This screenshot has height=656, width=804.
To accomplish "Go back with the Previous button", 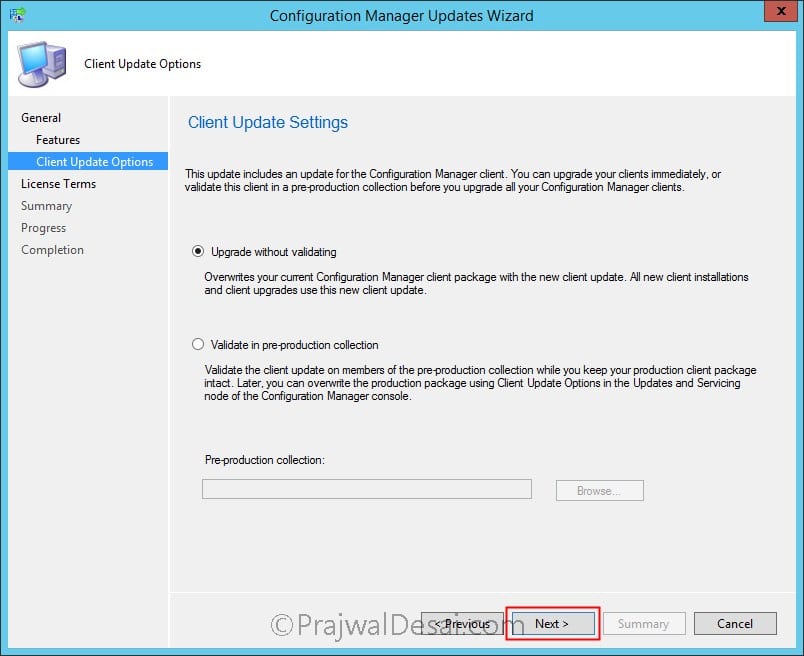I will pyautogui.click(x=462, y=623).
